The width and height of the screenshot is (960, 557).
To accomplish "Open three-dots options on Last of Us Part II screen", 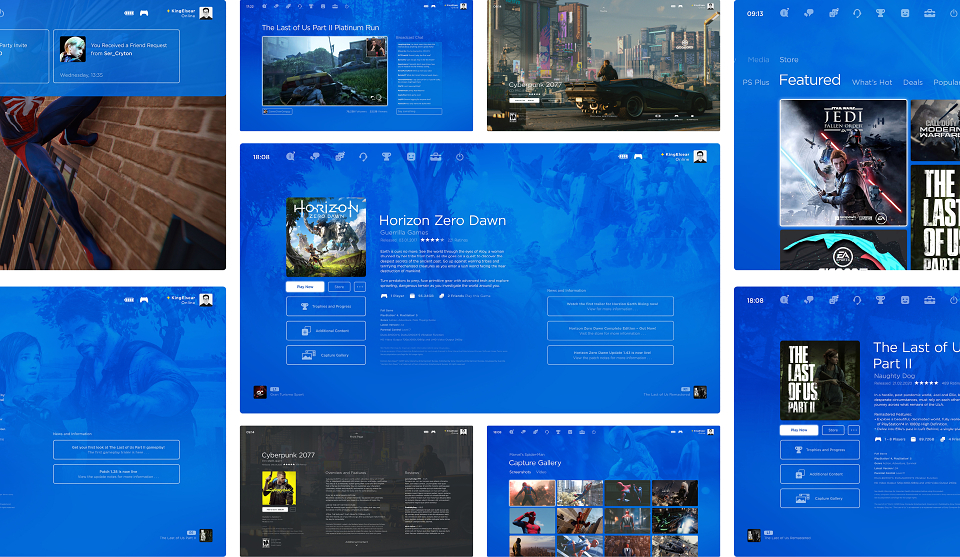I will coord(854,430).
